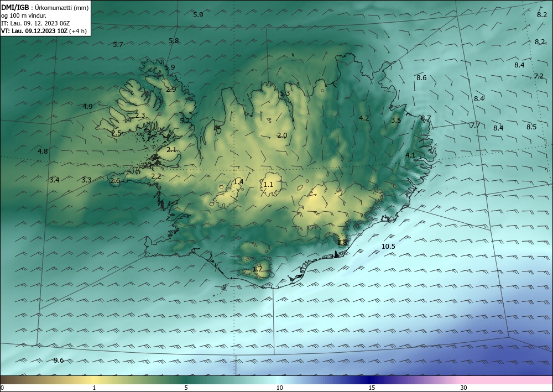Click the pink end of the color scale

(508, 380)
